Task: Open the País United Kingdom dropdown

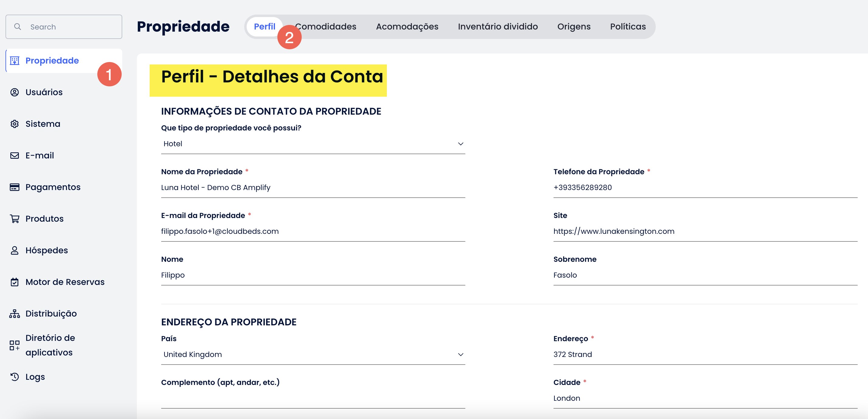Action: pos(313,355)
